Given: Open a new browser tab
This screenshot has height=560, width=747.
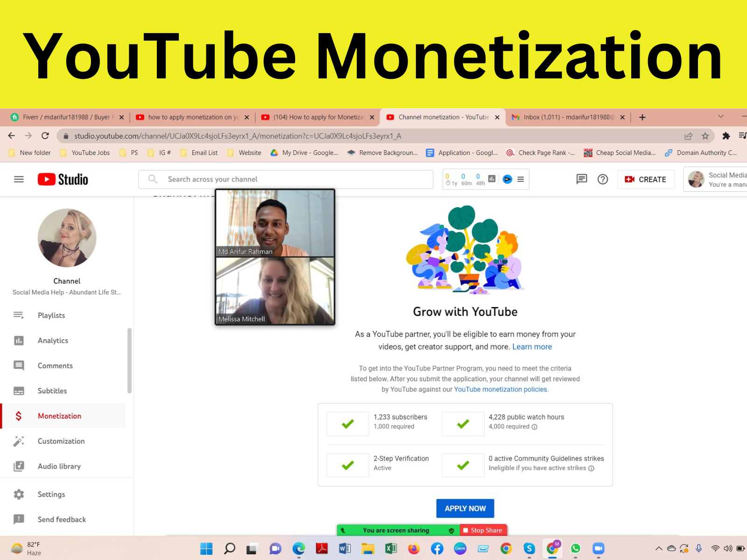Looking at the screenshot, I should (642, 118).
